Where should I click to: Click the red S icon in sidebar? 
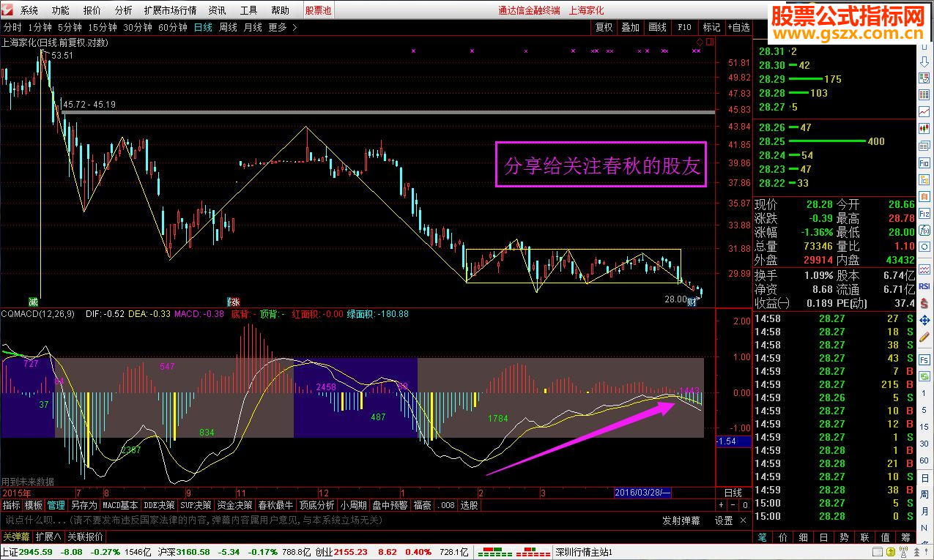pos(924,303)
